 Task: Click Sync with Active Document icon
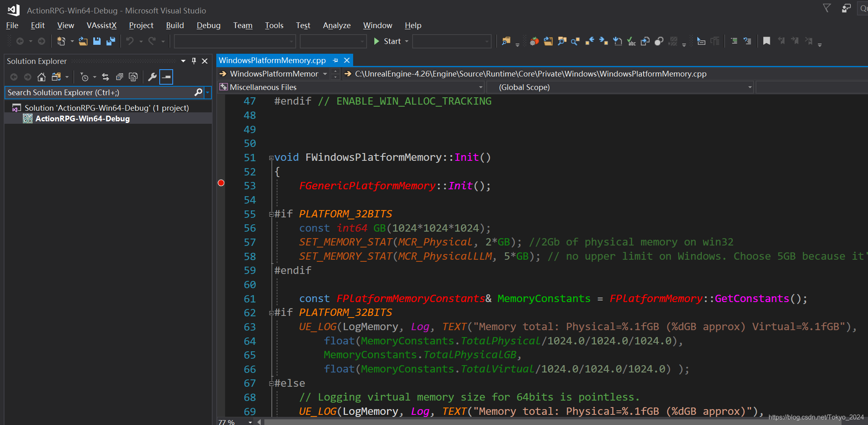point(105,77)
